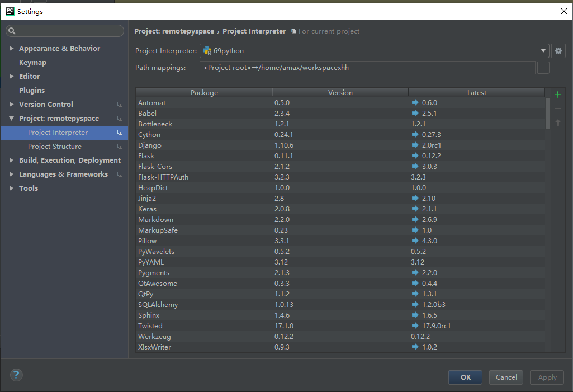The height and width of the screenshot is (392, 573).
Task: Click the update arrow icon for Keras
Action: coord(415,209)
